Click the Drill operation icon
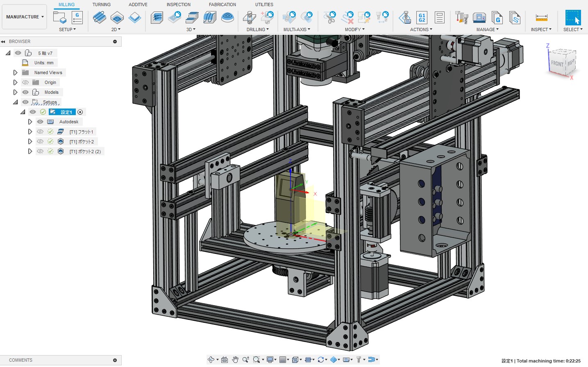Viewport: 588px width, 367px height. coord(249,18)
